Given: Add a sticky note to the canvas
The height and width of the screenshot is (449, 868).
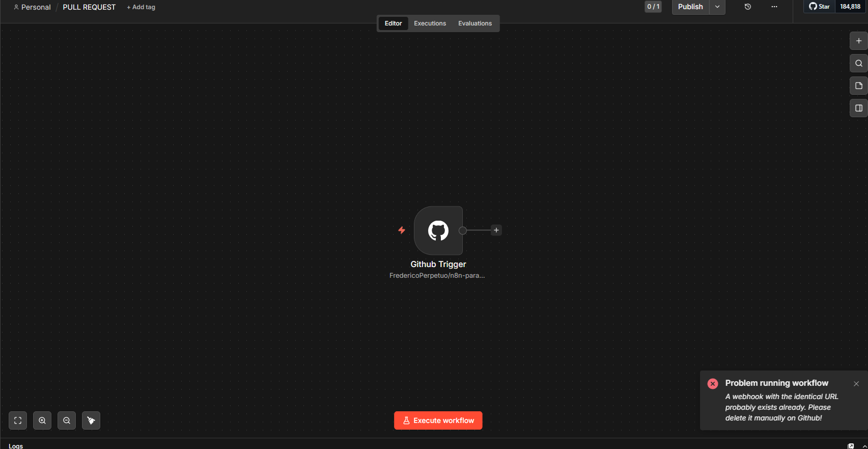Looking at the screenshot, I should click(x=858, y=86).
